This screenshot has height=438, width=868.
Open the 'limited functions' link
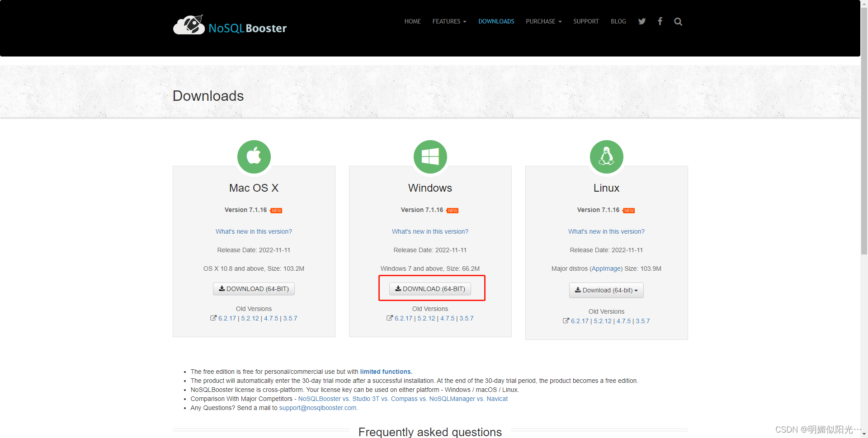point(386,372)
